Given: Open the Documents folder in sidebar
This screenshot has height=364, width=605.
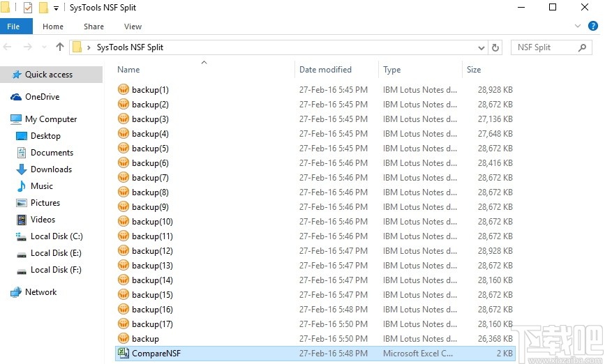Looking at the screenshot, I should pos(52,153).
